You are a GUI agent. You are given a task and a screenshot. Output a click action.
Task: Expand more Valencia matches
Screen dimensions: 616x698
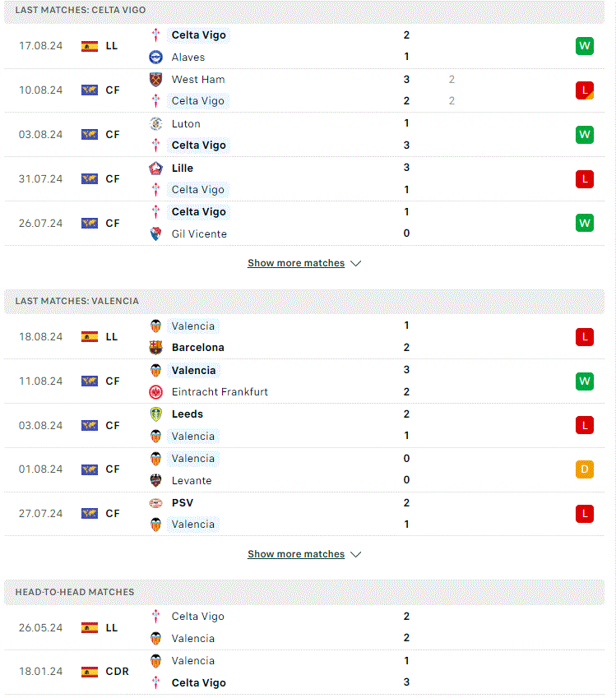pyautogui.click(x=304, y=554)
